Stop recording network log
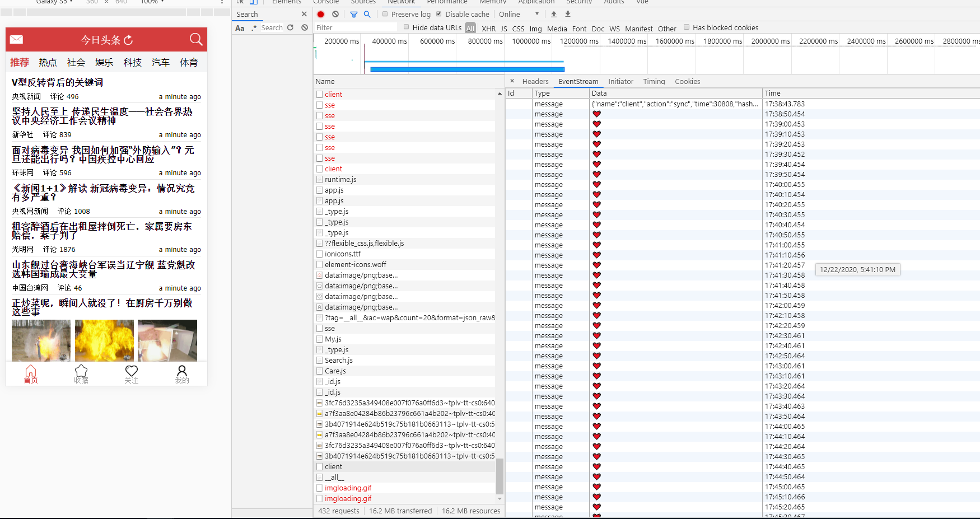 tap(321, 14)
